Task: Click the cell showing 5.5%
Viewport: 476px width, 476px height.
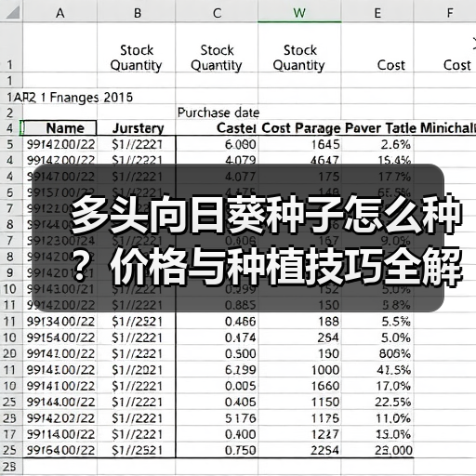Action: coord(377,322)
